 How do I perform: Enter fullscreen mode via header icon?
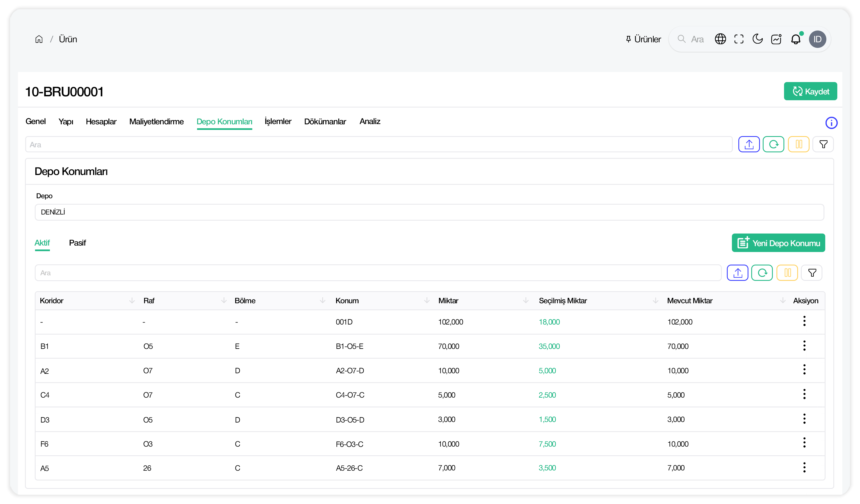point(739,39)
